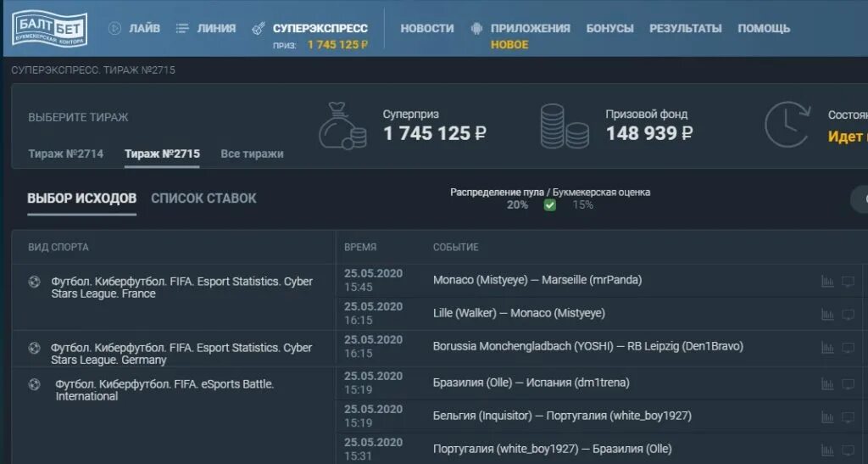Select Тираж №2714
This screenshot has height=464, width=868.
click(x=66, y=154)
